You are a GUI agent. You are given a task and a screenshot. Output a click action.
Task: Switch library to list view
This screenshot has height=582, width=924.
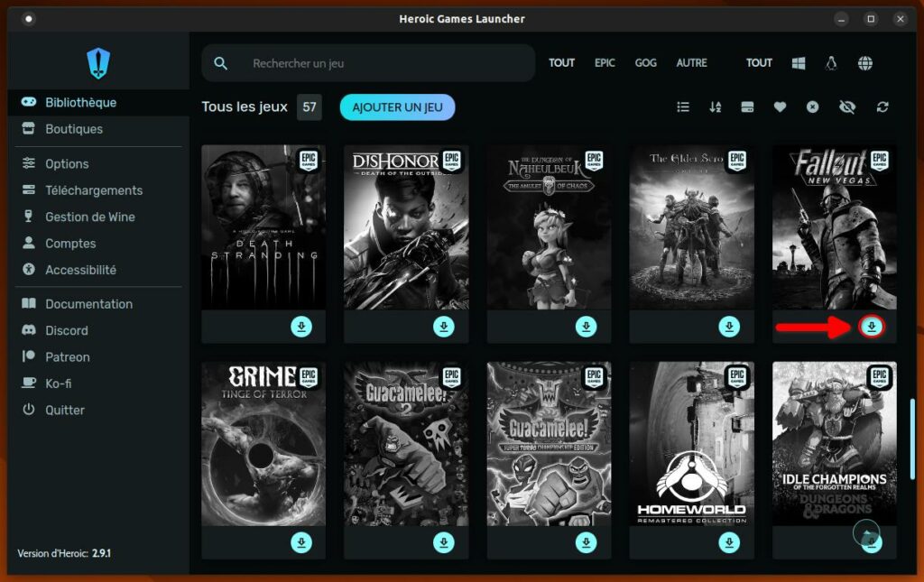(683, 107)
